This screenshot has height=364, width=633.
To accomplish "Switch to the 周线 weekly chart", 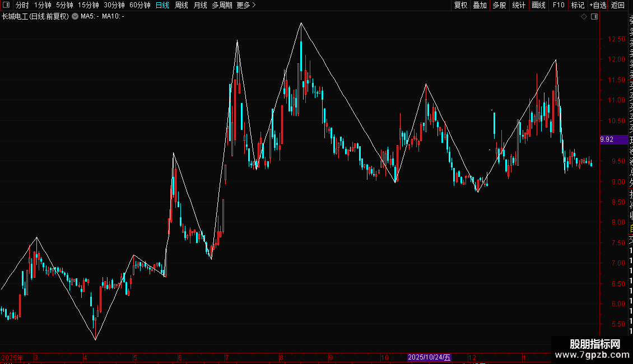I will tap(181, 5).
